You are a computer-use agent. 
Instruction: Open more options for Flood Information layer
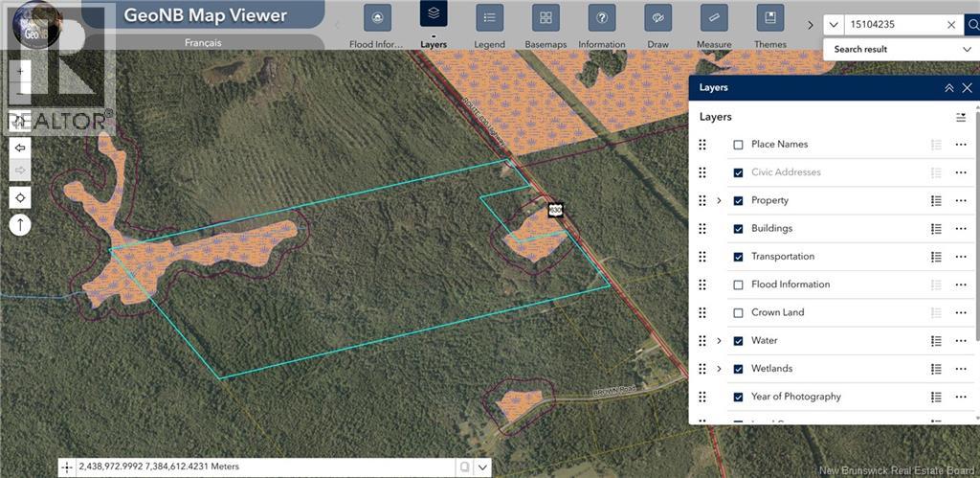pos(961,285)
